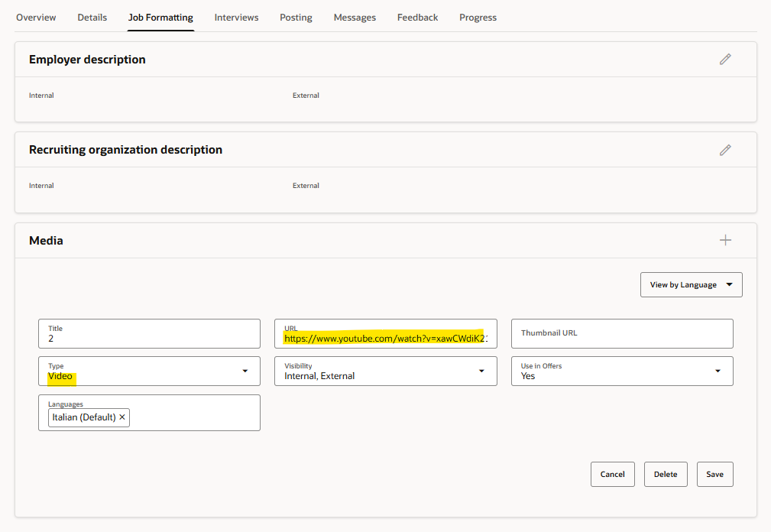Remove the Italian (Default) language chip
This screenshot has width=771, height=532.
tap(122, 417)
